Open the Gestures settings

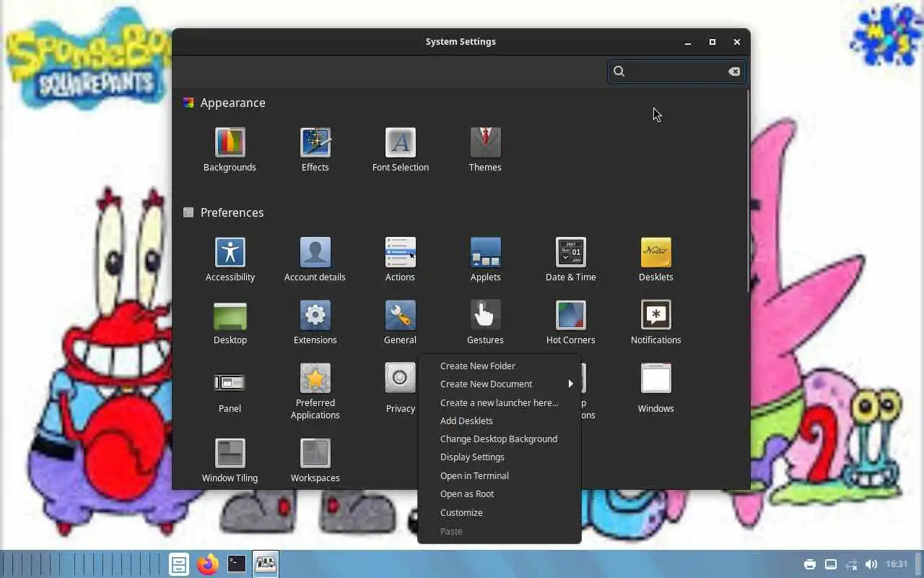[485, 322]
